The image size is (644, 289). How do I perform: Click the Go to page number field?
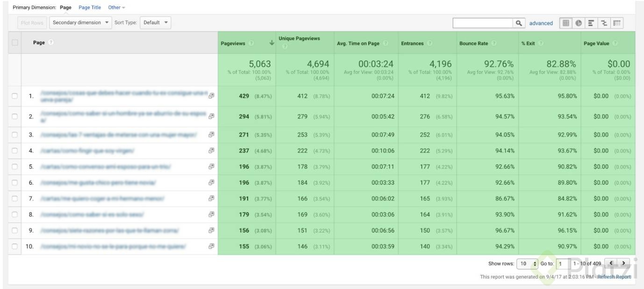[x=562, y=264]
